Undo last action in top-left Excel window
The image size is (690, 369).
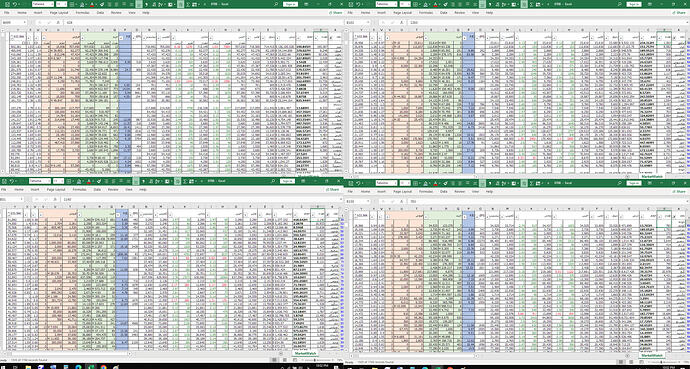(x=15, y=4)
